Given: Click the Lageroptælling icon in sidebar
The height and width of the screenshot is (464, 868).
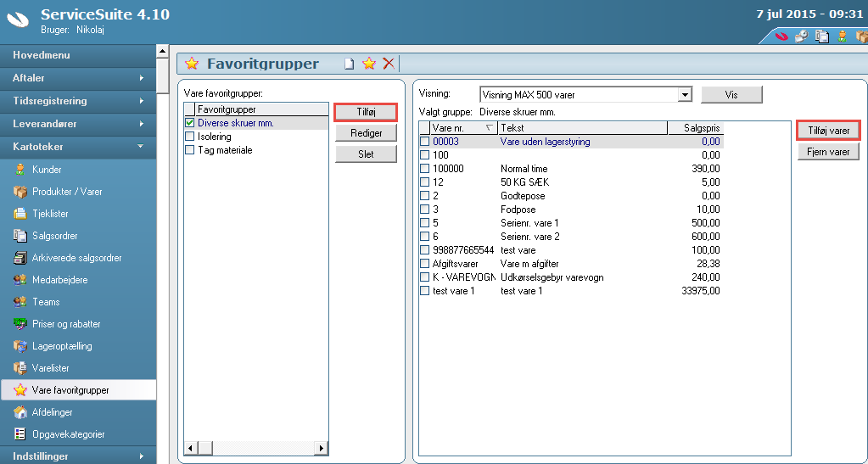Looking at the screenshot, I should (x=20, y=346).
